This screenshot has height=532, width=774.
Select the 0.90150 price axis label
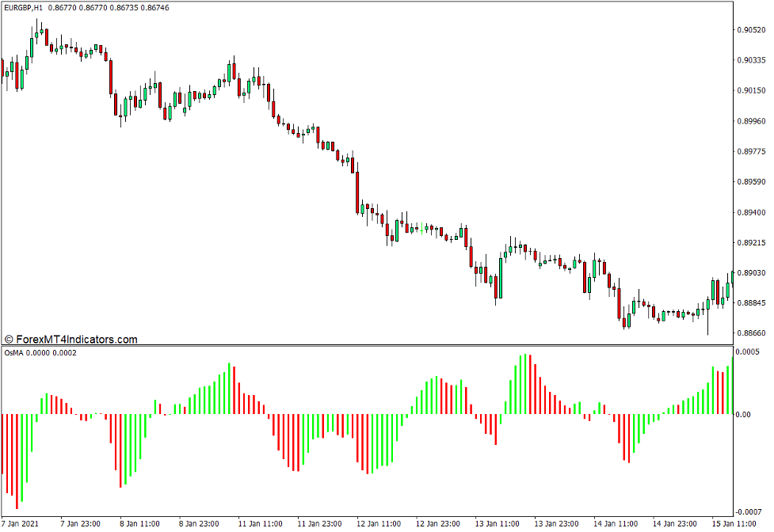click(x=749, y=90)
